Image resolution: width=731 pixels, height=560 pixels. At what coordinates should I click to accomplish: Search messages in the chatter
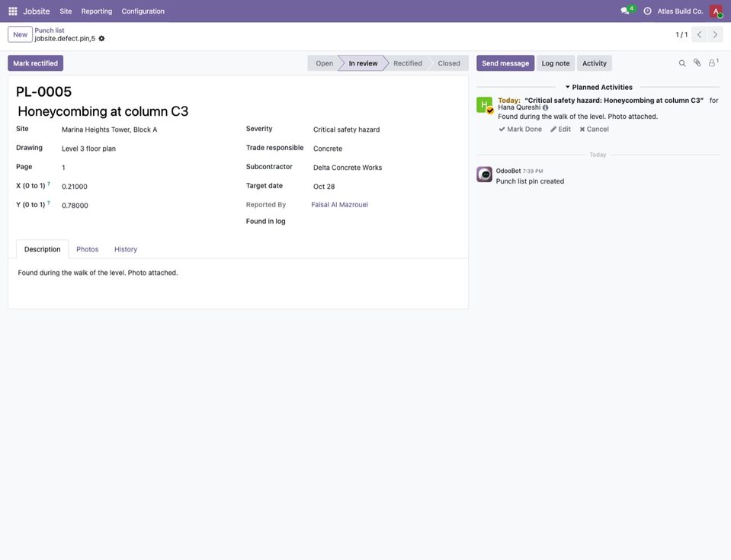coord(682,63)
